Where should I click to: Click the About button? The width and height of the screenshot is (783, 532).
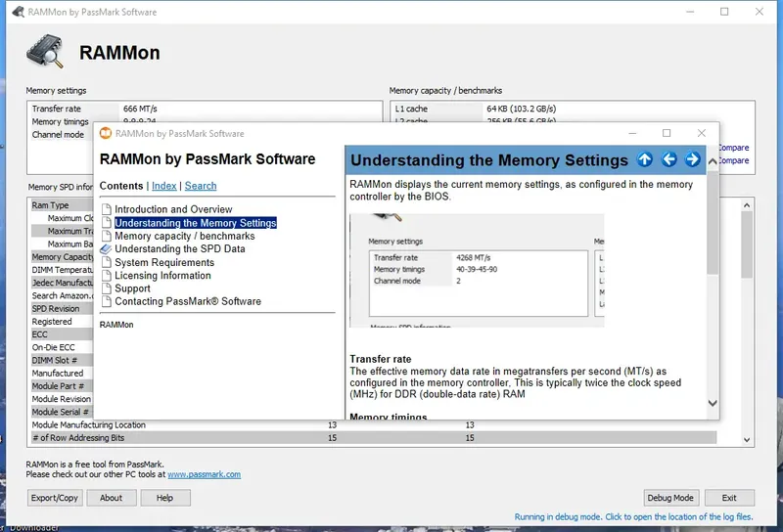coord(112,498)
